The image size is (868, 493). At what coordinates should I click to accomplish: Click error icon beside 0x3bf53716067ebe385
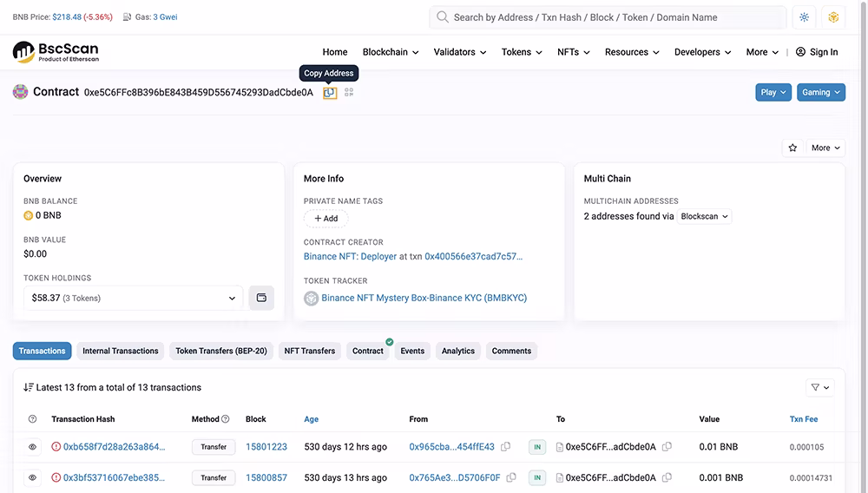tap(56, 477)
